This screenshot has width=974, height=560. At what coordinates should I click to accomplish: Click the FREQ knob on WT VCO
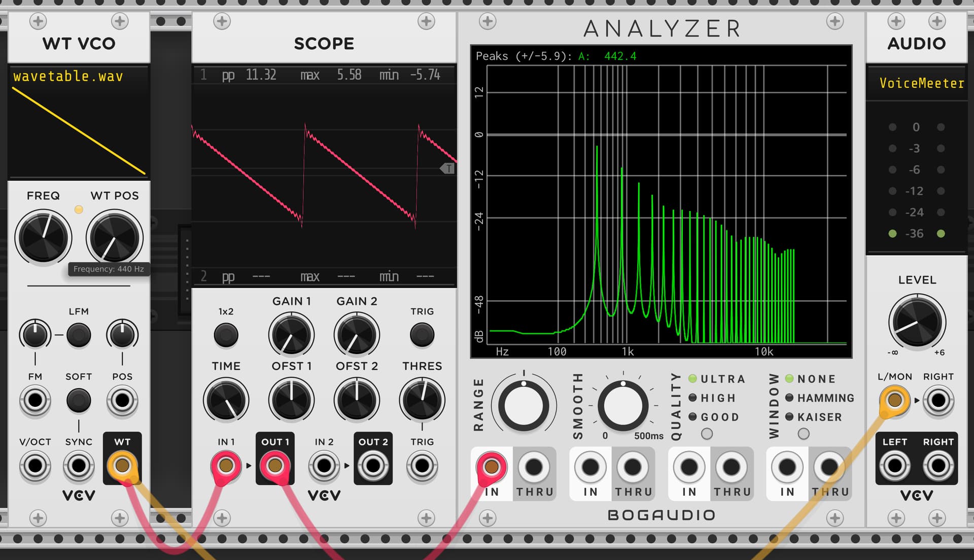43,237
